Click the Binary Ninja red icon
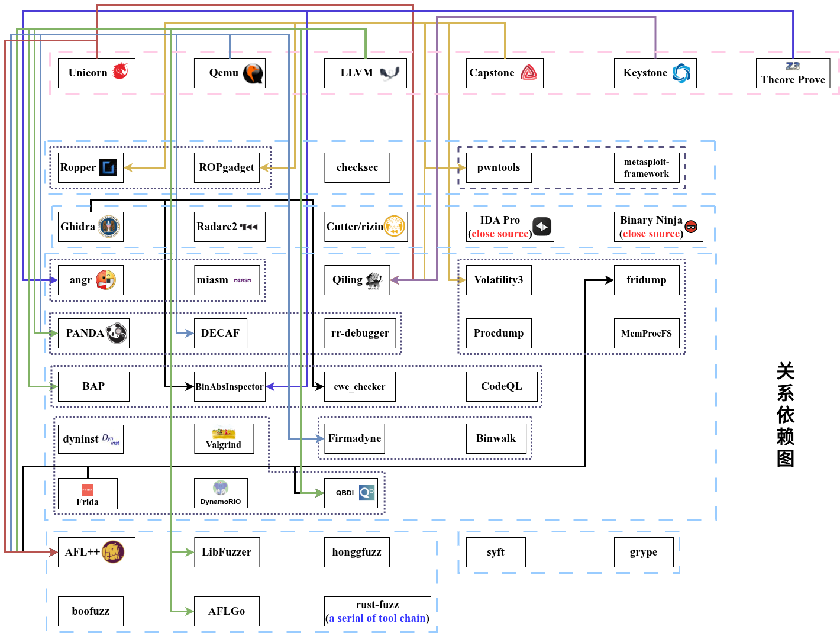Screen dimensions: 840x633 691,227
